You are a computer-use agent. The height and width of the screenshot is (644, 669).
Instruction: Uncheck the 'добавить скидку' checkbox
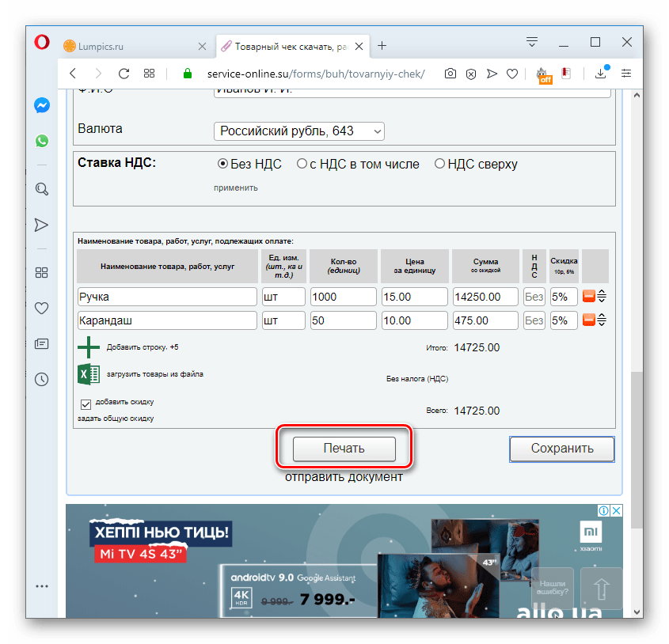pos(86,403)
